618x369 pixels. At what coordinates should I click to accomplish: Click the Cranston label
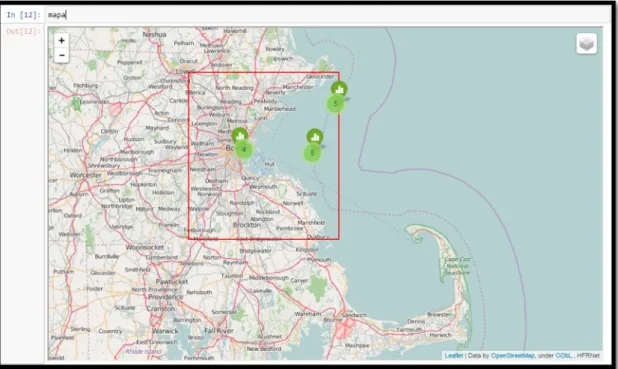point(160,309)
